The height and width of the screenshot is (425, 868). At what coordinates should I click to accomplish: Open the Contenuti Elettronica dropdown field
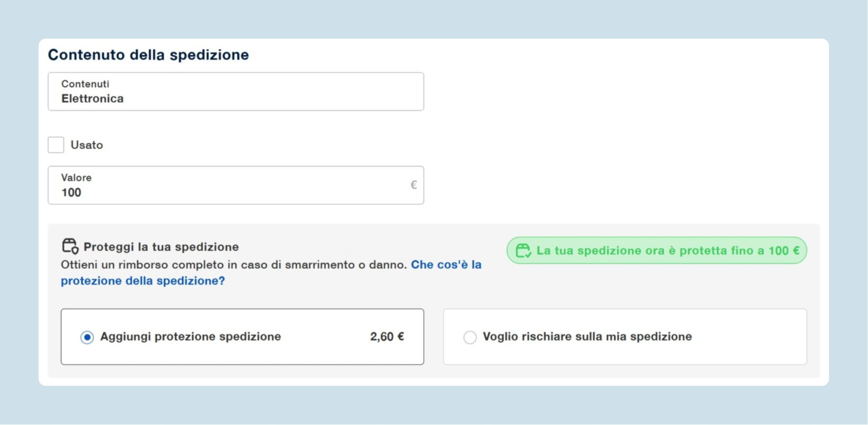coord(236,92)
